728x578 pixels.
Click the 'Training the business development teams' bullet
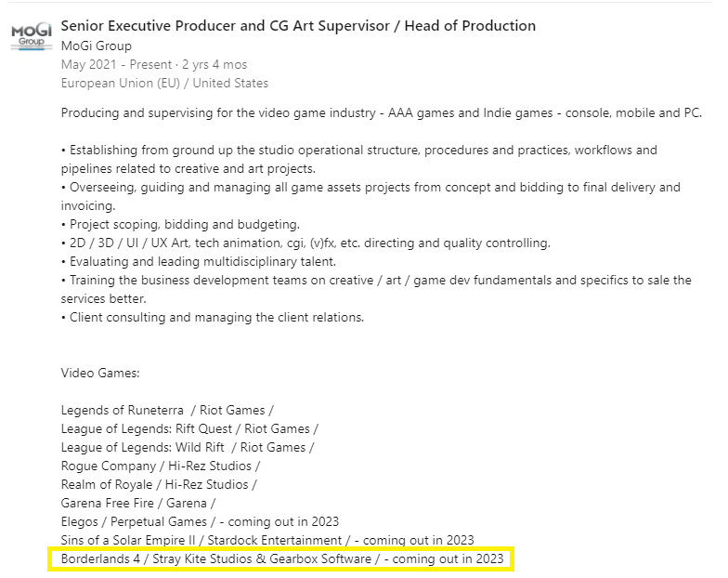376,280
